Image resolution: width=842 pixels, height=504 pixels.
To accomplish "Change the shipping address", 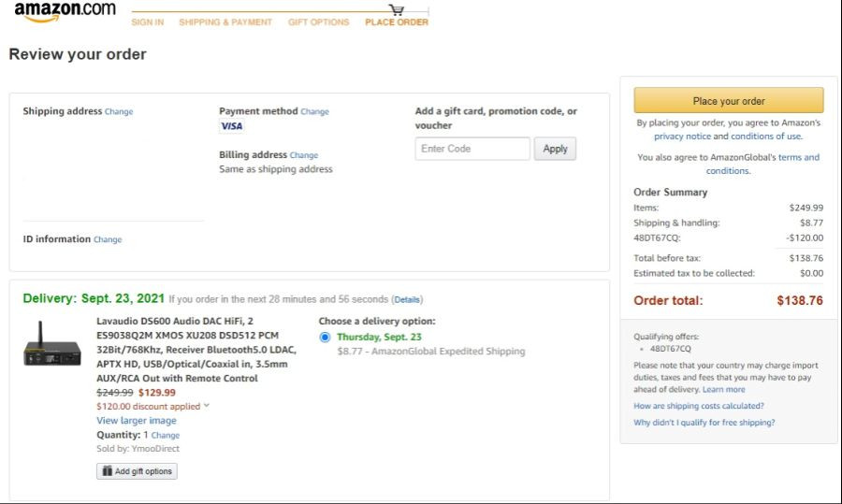I will point(119,111).
